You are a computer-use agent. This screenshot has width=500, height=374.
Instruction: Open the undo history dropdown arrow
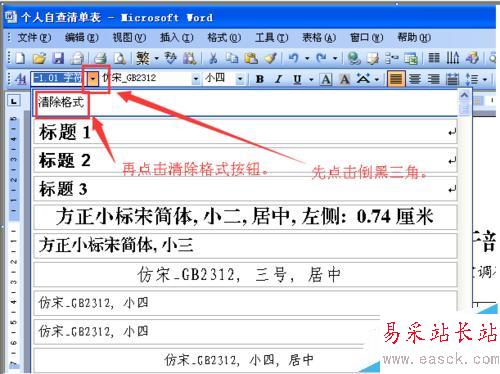pyautogui.click(x=307, y=59)
